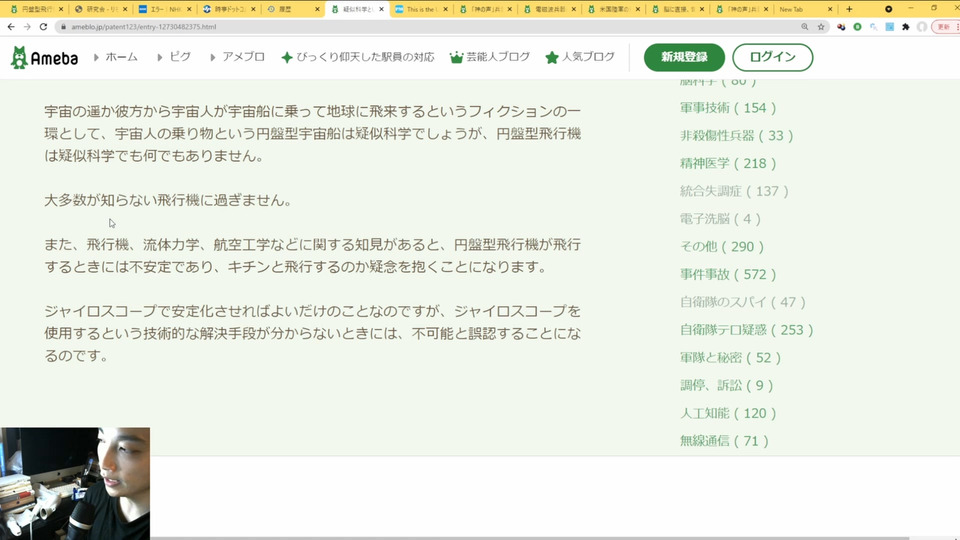Switch to the 'This is the' tab
Screen dimensions: 960x540
pyautogui.click(x=419, y=9)
